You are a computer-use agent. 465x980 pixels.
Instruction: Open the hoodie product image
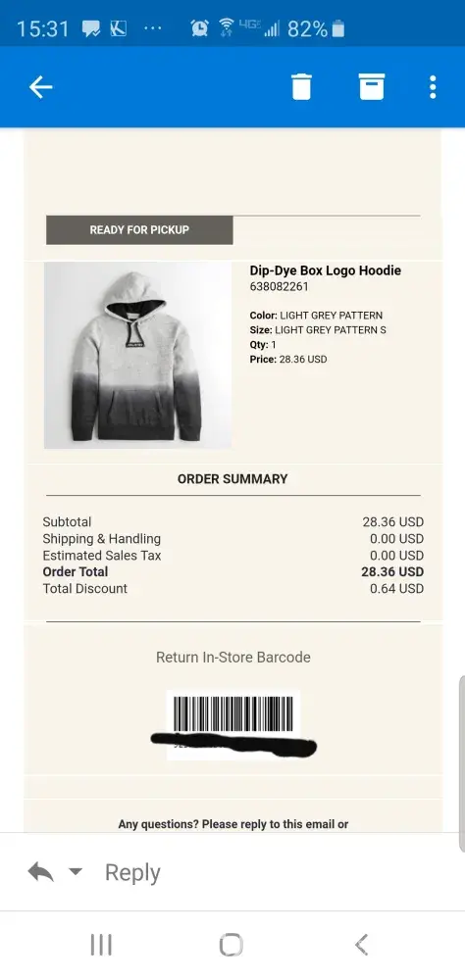click(x=137, y=355)
